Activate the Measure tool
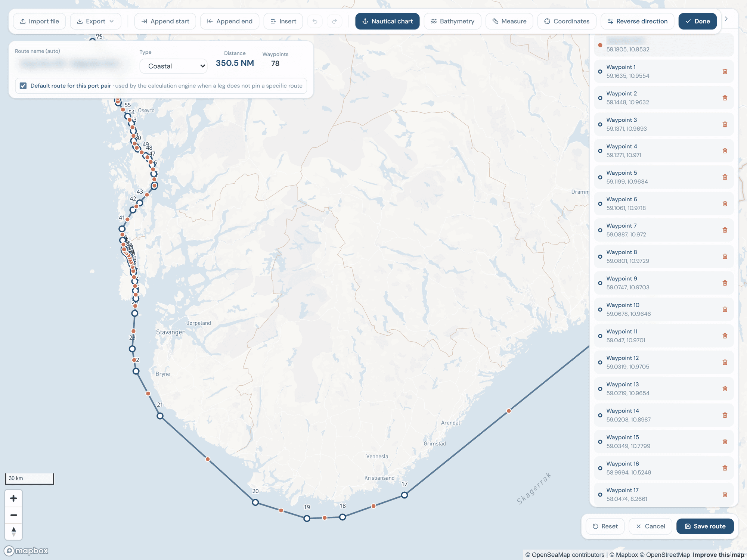This screenshot has height=560, width=747. 509,21
